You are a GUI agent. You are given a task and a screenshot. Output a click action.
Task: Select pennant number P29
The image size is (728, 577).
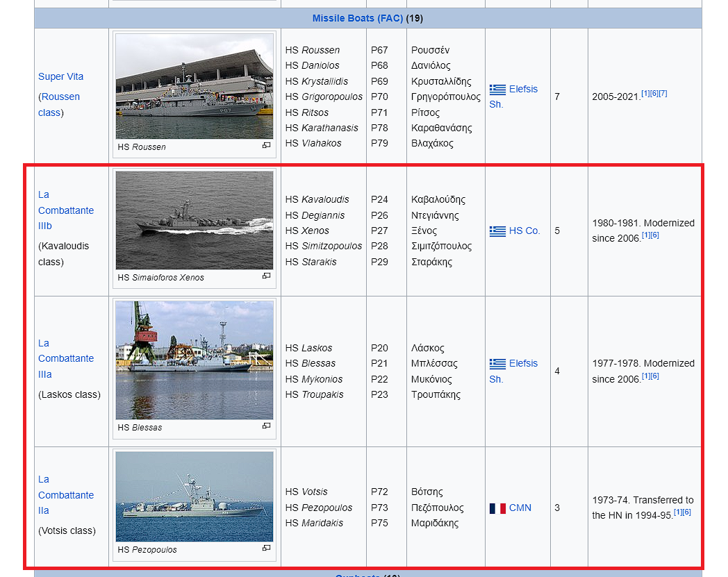(x=379, y=262)
